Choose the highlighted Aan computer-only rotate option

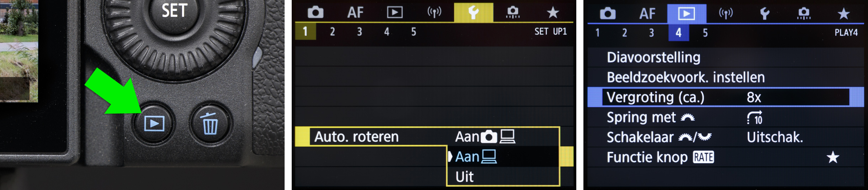pyautogui.click(x=476, y=157)
